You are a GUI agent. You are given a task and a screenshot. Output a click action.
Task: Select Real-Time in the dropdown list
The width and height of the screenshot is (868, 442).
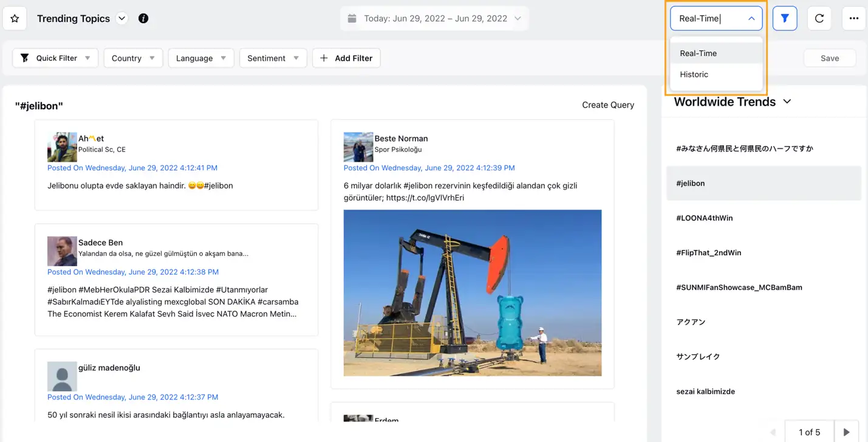click(x=697, y=53)
